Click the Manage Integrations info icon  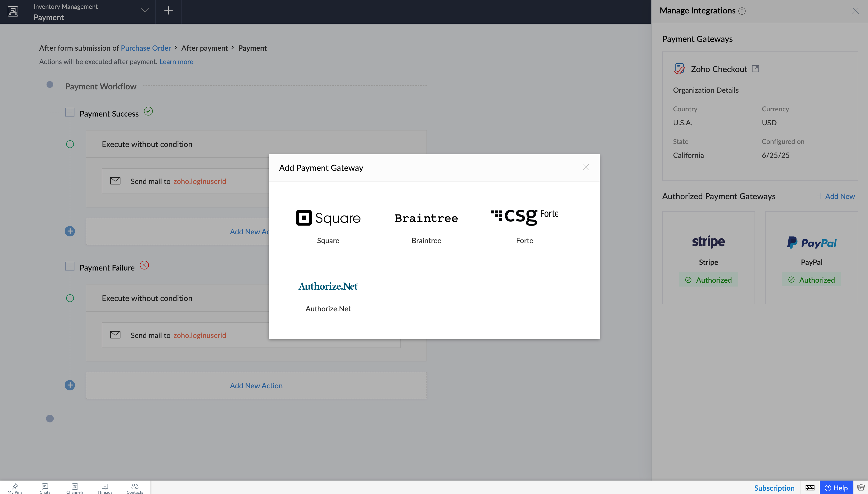pyautogui.click(x=742, y=11)
